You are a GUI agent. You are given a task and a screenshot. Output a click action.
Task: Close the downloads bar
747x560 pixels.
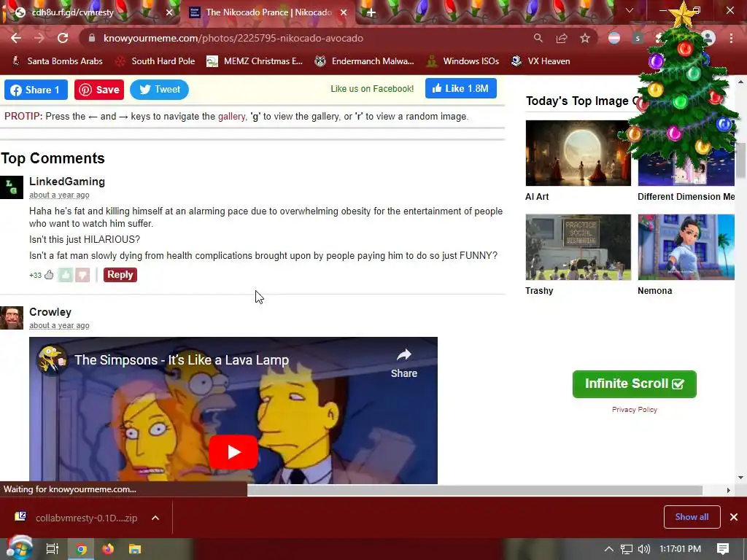tap(734, 517)
